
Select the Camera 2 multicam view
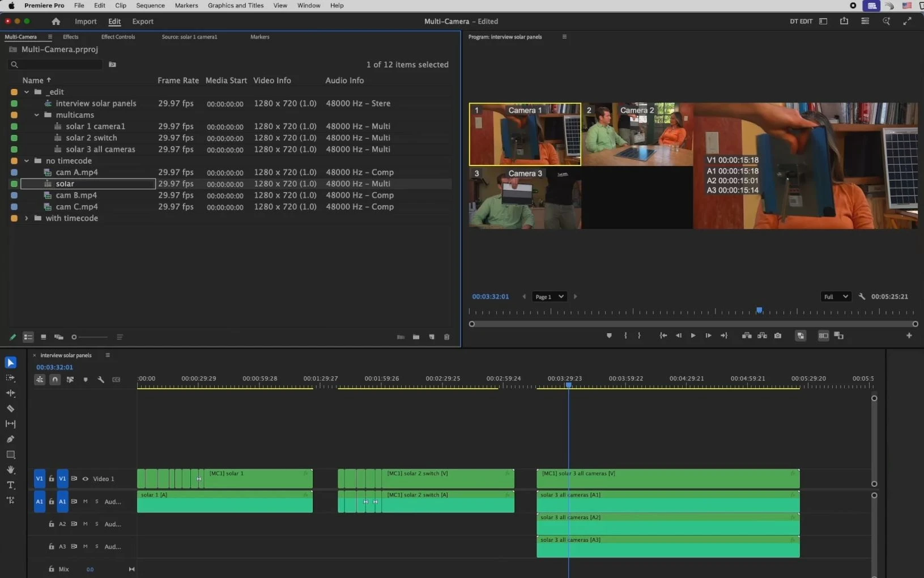[x=637, y=134]
